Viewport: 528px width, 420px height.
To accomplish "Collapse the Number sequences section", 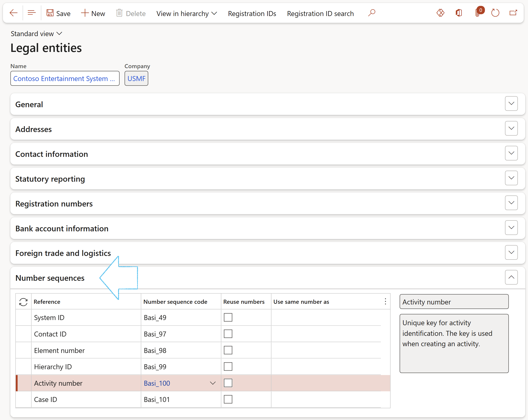I will click(x=511, y=277).
